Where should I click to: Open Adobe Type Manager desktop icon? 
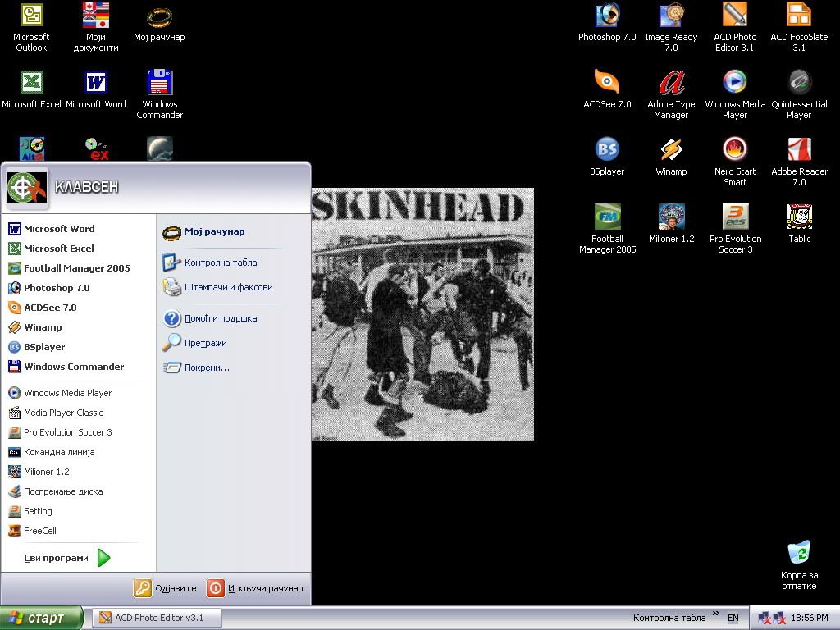pos(671,94)
